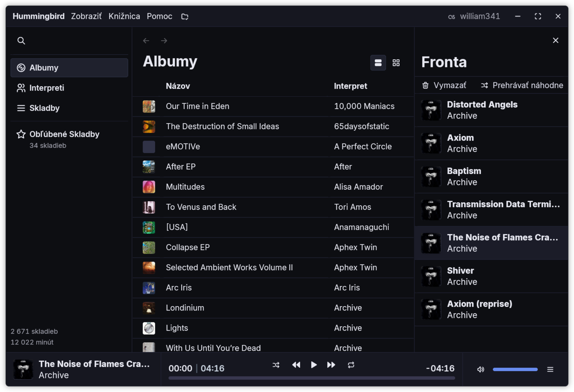
Task: Toggle shuffle in the playback bar
Action: click(276, 365)
